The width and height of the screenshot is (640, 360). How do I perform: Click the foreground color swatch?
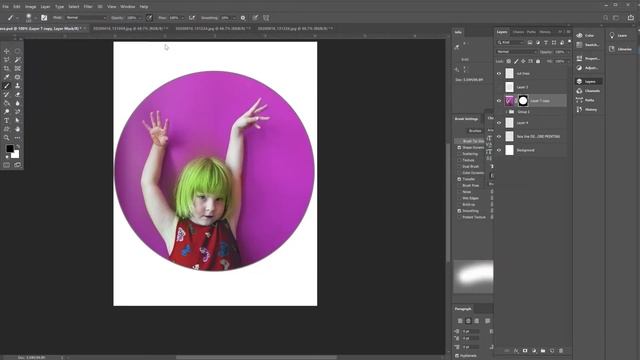[x=9, y=149]
